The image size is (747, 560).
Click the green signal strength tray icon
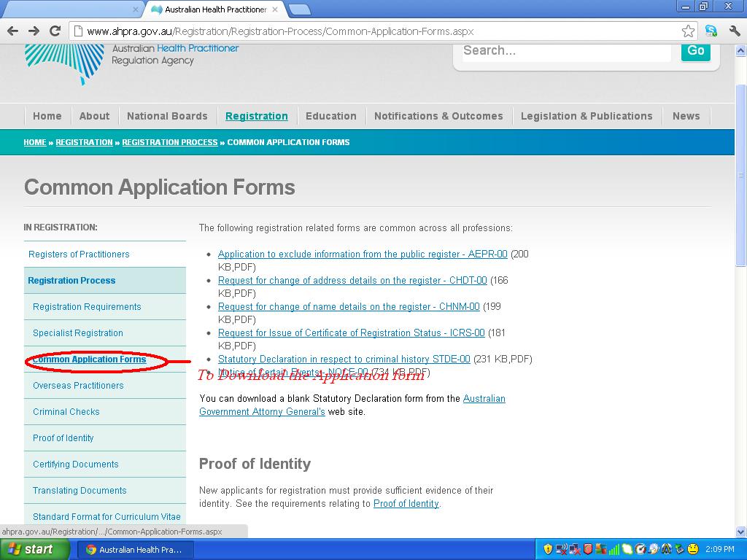click(615, 549)
